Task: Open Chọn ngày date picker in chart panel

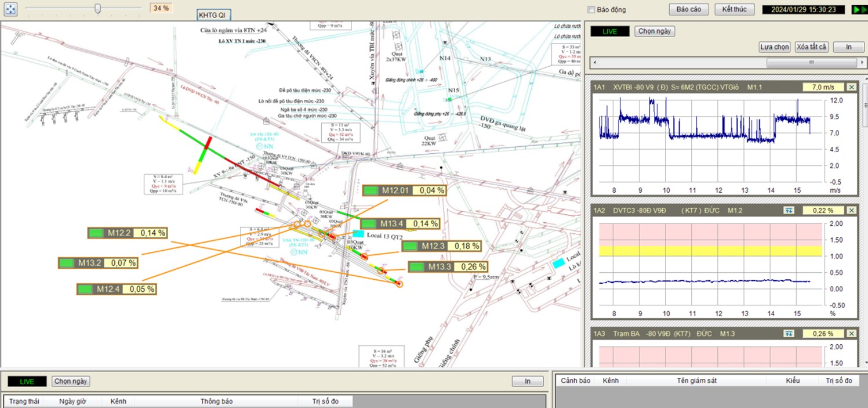Action: coord(655,31)
